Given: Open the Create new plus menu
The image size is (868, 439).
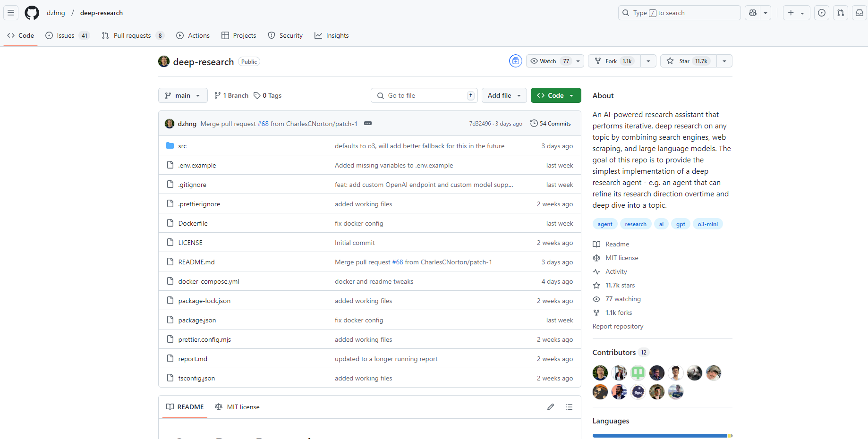Looking at the screenshot, I should [x=796, y=13].
